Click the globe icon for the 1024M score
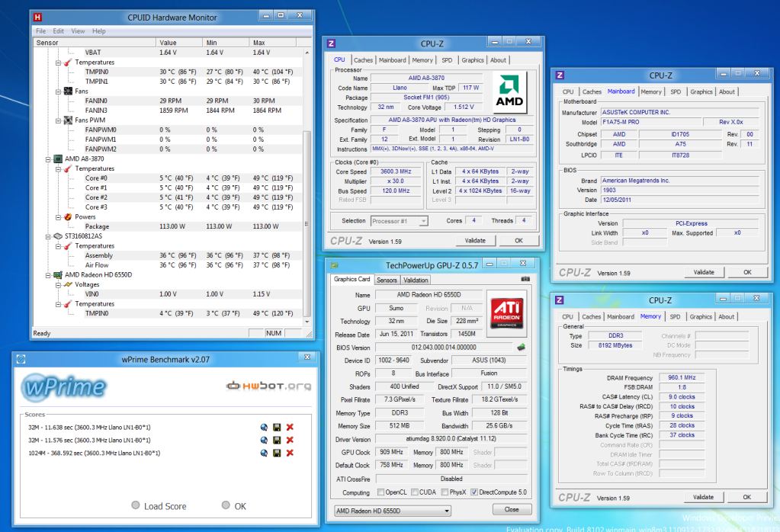 264,453
